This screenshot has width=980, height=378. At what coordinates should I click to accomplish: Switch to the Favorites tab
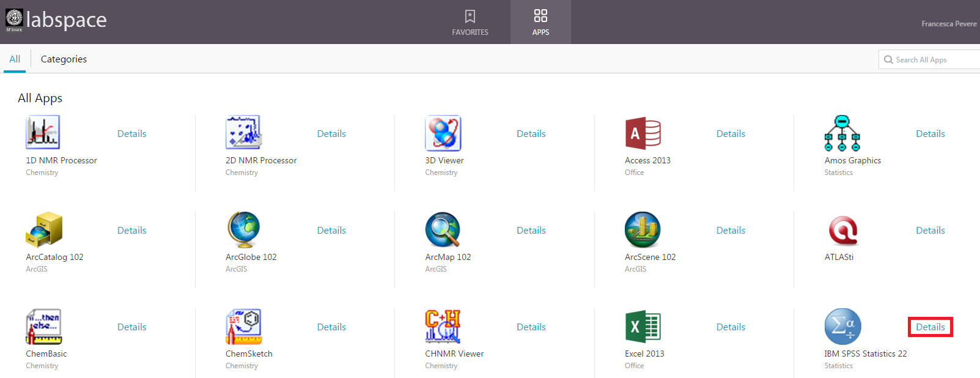470,22
